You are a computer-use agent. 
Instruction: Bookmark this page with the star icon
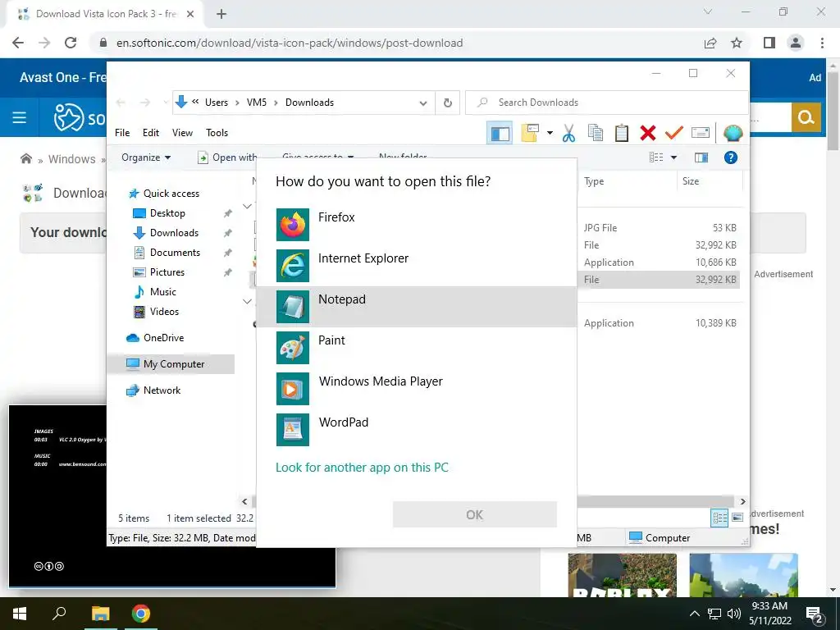pos(737,43)
